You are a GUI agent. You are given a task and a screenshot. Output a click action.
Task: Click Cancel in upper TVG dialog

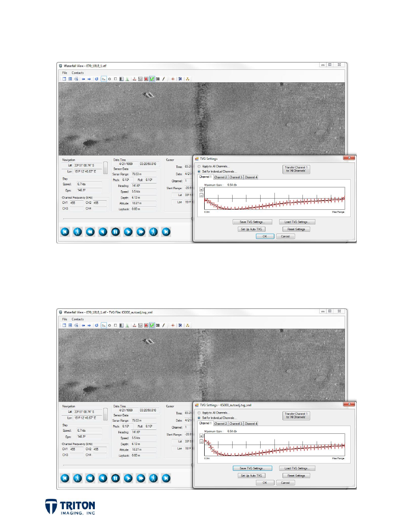[285, 236]
